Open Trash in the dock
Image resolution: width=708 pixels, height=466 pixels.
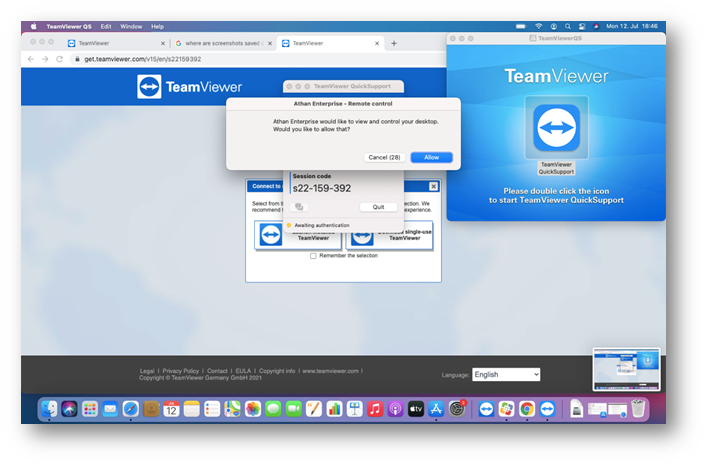(x=638, y=409)
